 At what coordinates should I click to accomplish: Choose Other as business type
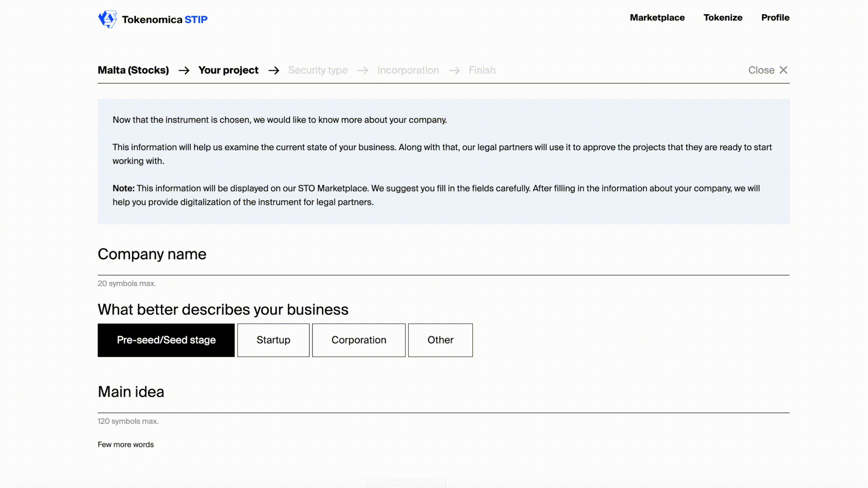(x=440, y=340)
